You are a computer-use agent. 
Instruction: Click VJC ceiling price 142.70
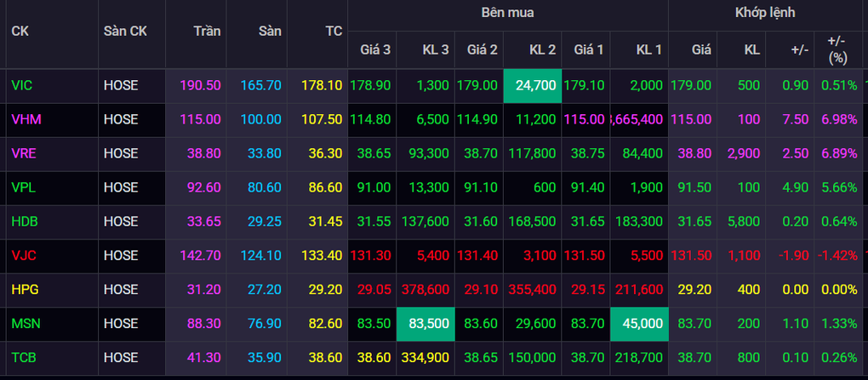click(200, 256)
